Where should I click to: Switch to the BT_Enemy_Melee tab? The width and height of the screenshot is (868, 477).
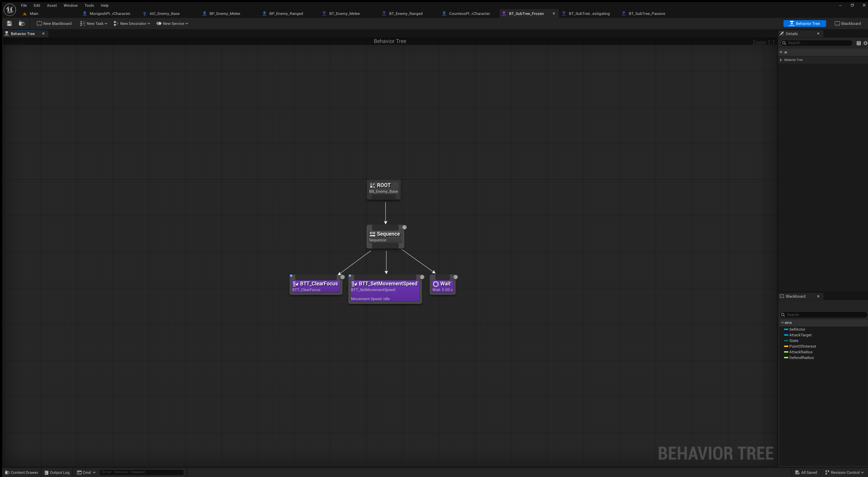(344, 14)
